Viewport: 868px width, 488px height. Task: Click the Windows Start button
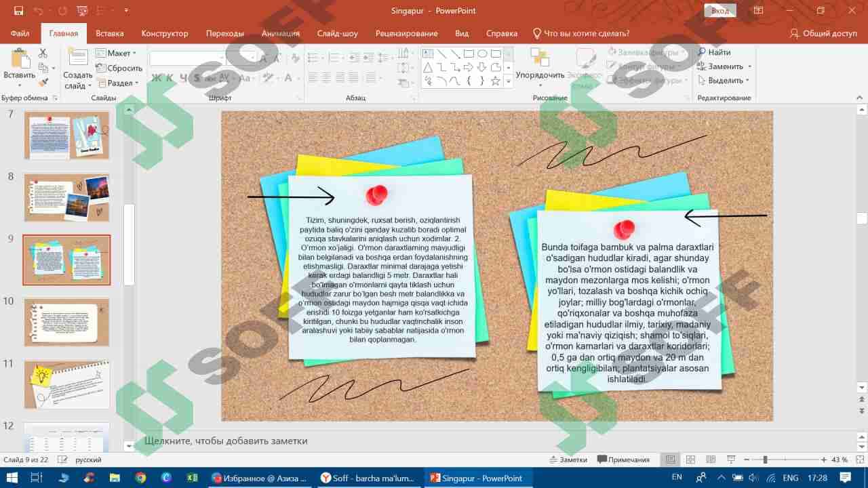[x=12, y=478]
